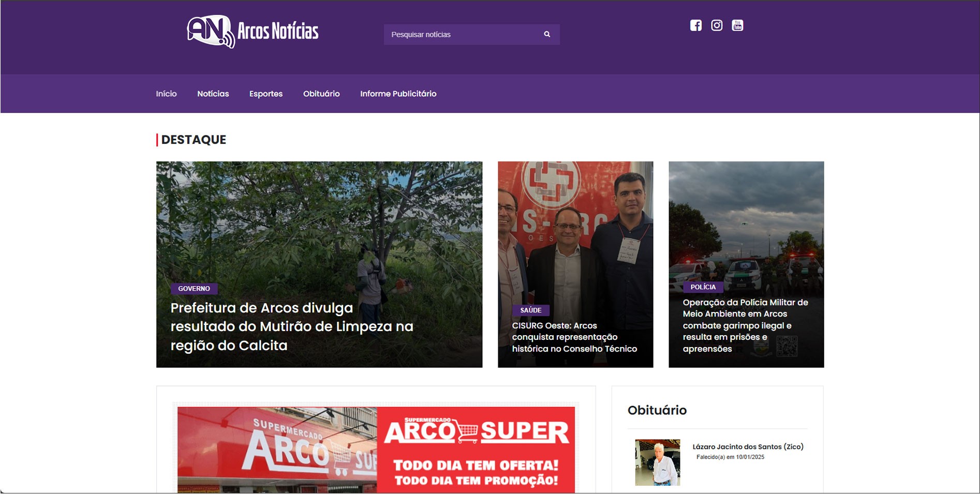Click the POLÍCIA category tag

(703, 287)
